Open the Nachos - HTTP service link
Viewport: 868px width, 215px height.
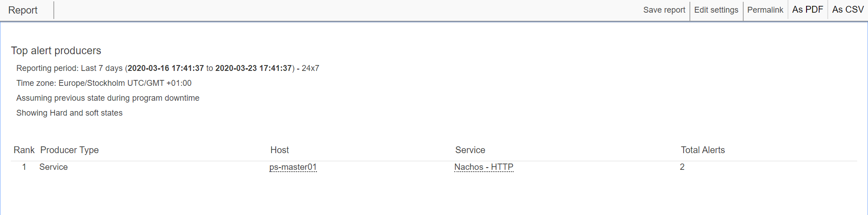[484, 167]
